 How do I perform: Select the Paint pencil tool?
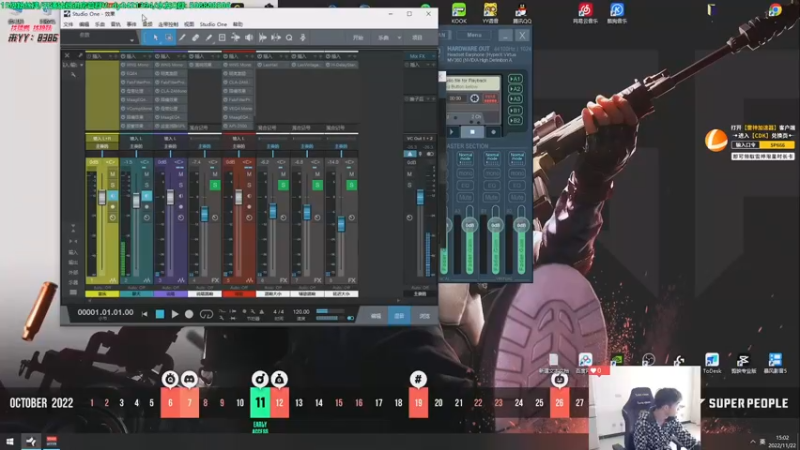coord(209,37)
